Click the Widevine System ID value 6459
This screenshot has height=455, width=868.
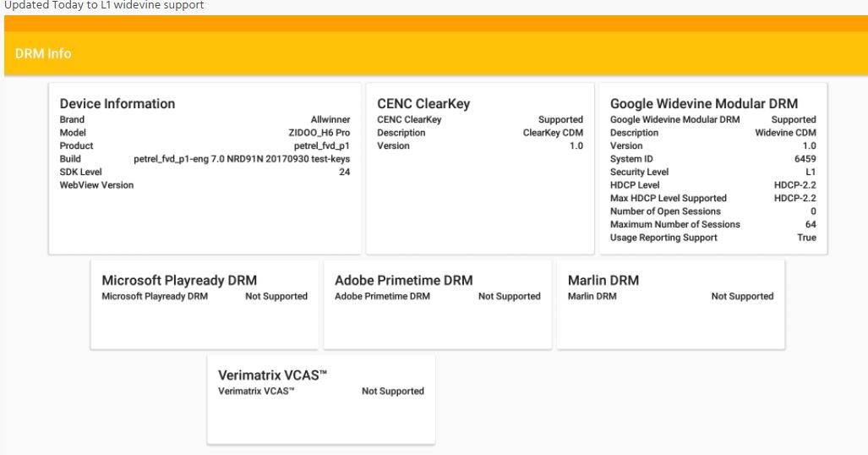point(805,159)
